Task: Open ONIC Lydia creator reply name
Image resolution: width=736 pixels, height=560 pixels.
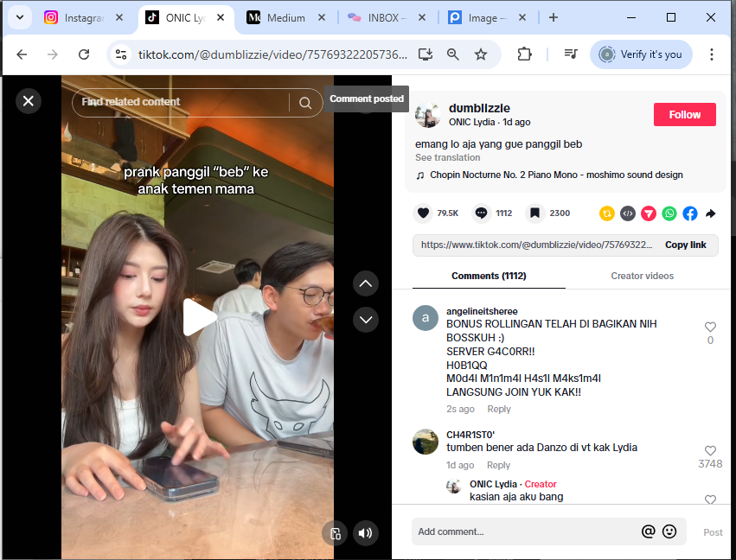Action: pyautogui.click(x=493, y=484)
